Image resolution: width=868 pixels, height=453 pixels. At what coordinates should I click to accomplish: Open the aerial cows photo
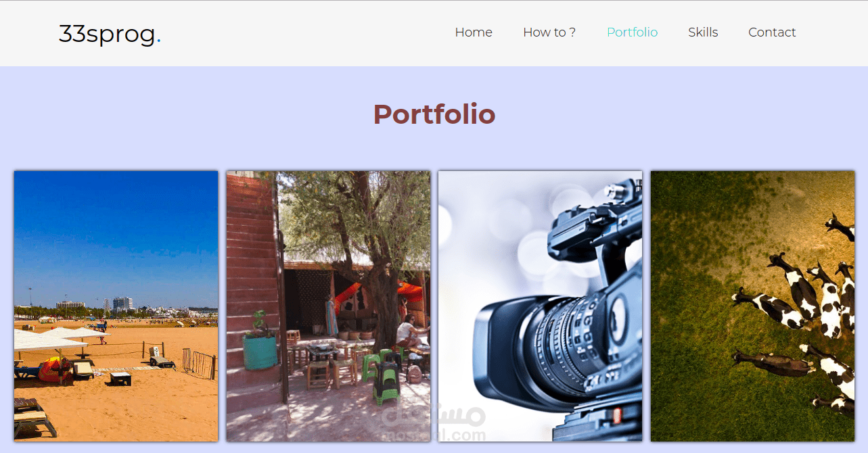click(x=752, y=306)
